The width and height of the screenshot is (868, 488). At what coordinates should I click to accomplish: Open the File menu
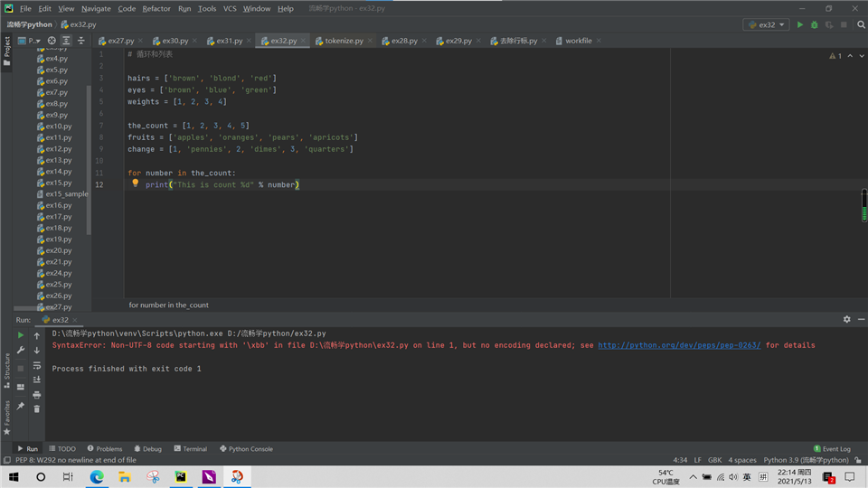point(25,8)
